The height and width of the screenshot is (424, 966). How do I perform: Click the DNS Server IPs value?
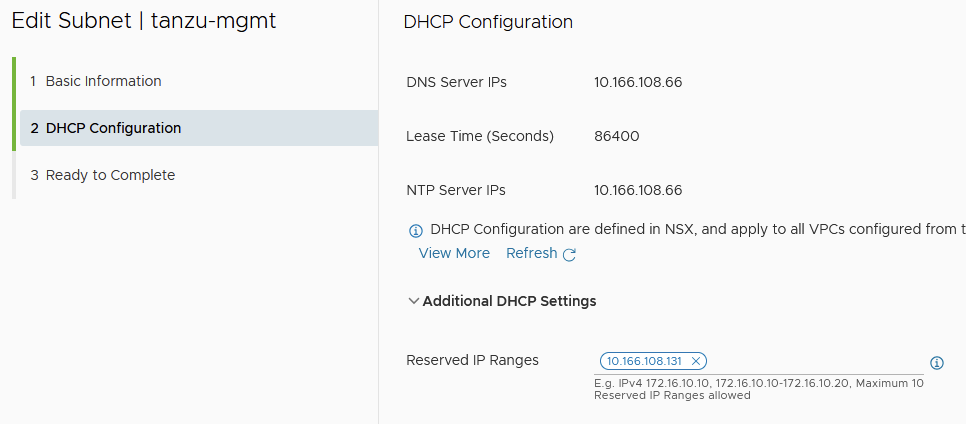[x=638, y=82]
